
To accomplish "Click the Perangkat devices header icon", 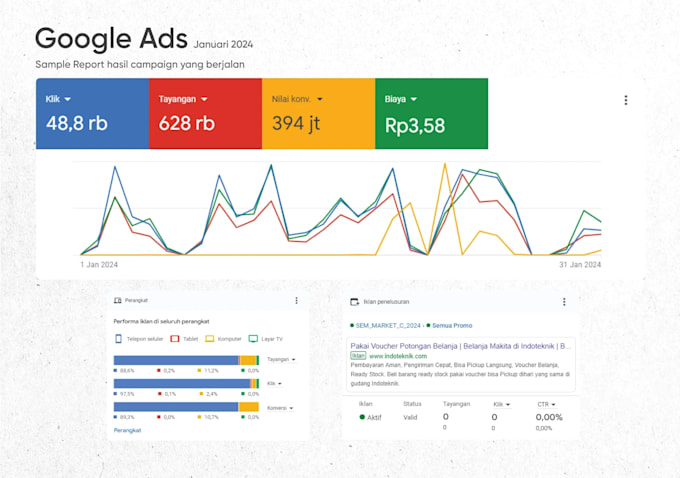I will click(118, 300).
